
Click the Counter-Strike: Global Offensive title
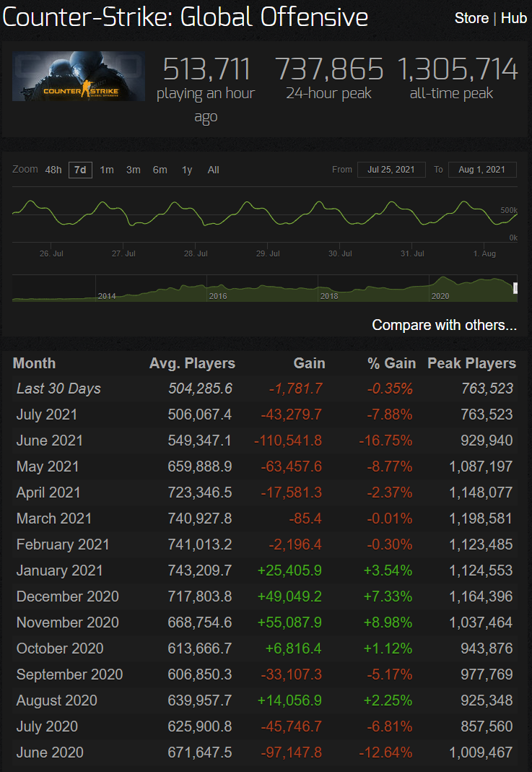(x=185, y=18)
